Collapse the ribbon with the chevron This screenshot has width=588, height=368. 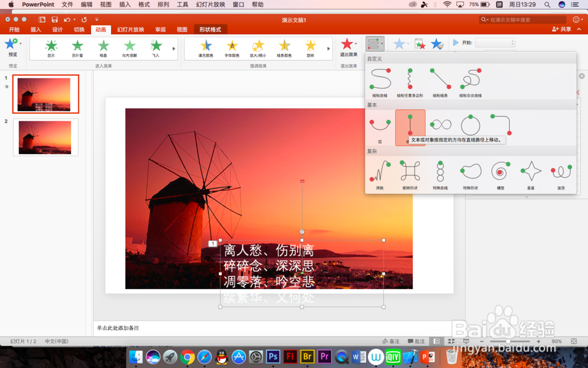[579, 29]
